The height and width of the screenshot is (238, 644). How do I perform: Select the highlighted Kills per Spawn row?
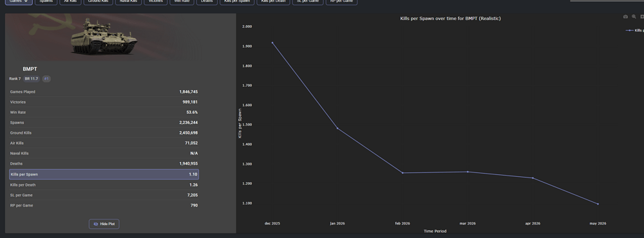point(104,174)
